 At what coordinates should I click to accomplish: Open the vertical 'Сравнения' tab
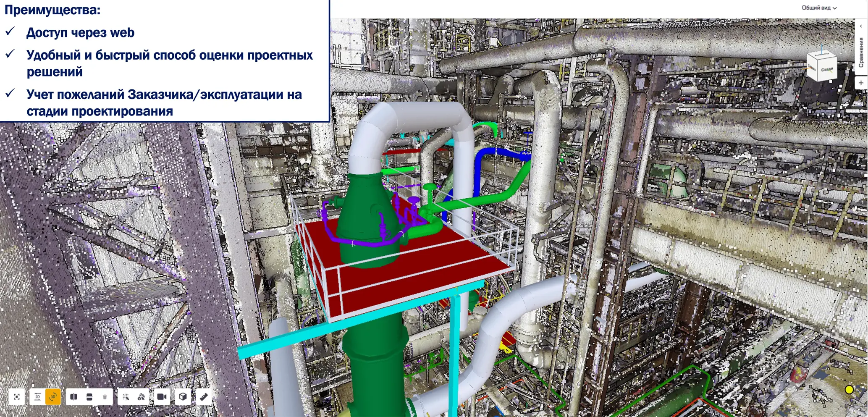click(861, 52)
